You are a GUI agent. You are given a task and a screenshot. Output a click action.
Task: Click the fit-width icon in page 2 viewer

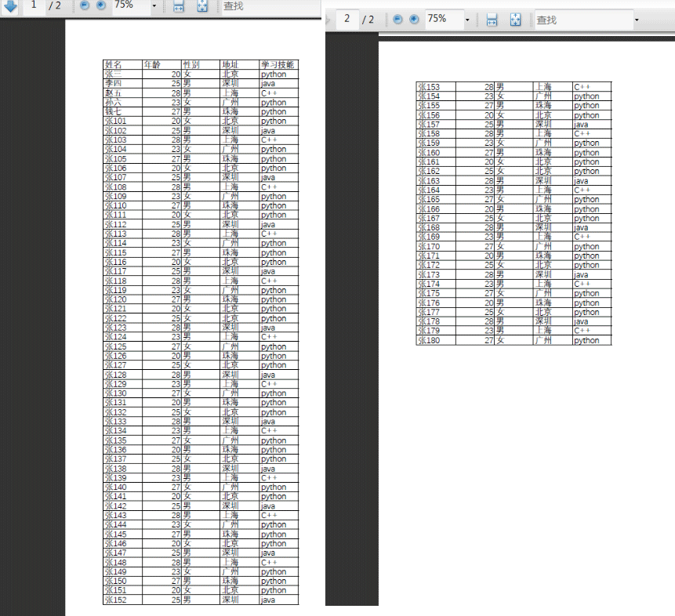point(492,20)
